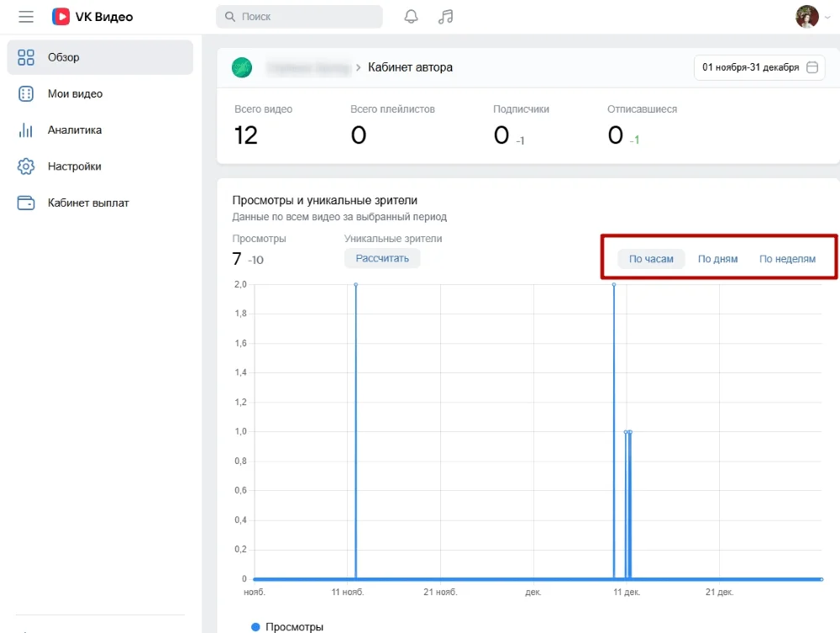Click the VK Видео logo

point(92,17)
